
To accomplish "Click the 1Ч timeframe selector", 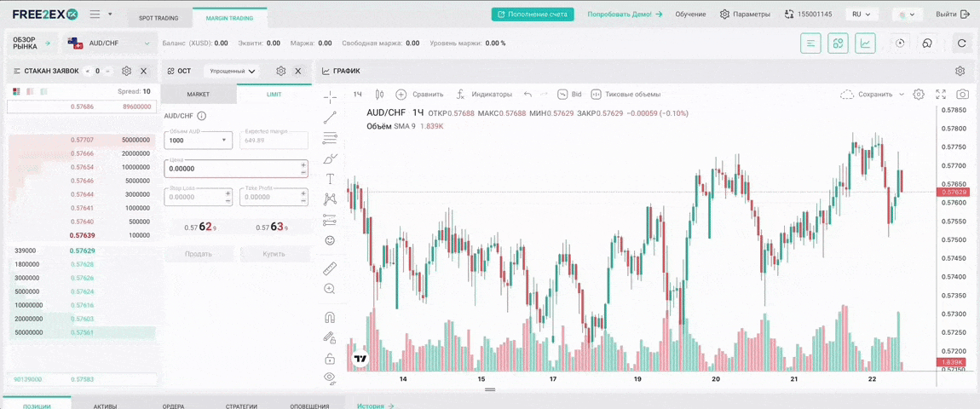I will (358, 95).
